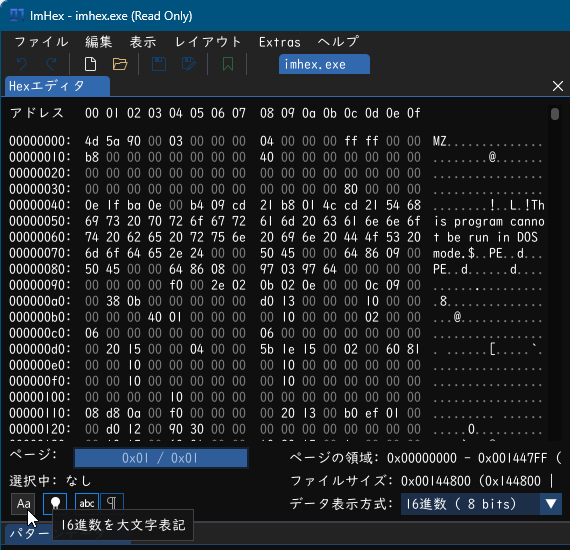570x550 pixels.
Task: Click byte 2e in row 00000070
Action: point(176,253)
